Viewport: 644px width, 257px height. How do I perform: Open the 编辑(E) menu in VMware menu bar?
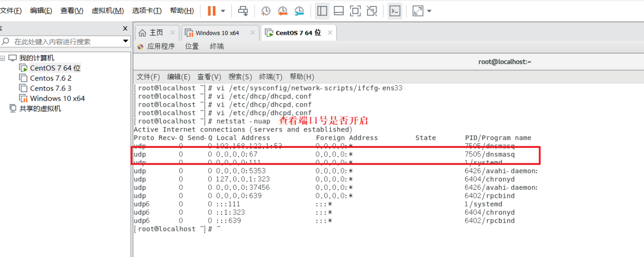[x=41, y=10]
